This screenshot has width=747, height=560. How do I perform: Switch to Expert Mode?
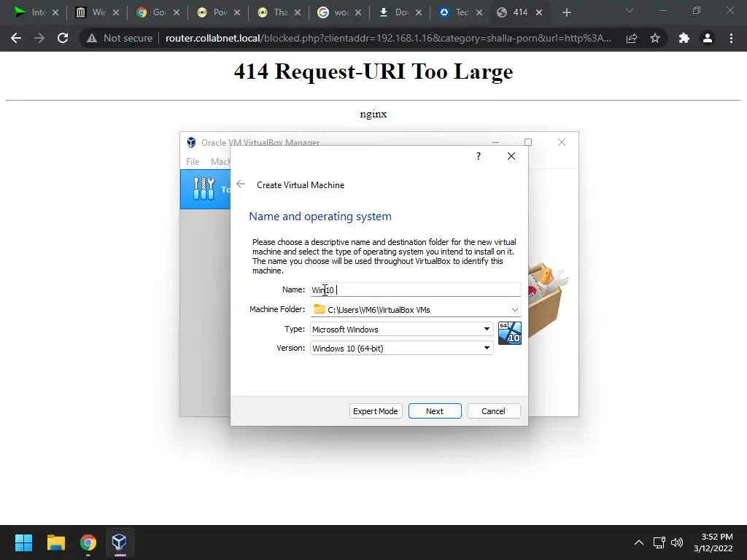[376, 411]
